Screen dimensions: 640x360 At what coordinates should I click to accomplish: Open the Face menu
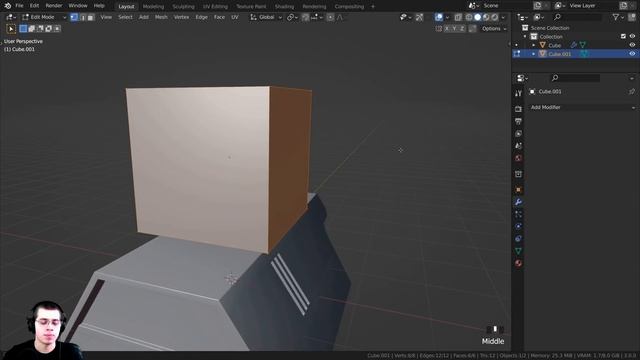(219, 17)
